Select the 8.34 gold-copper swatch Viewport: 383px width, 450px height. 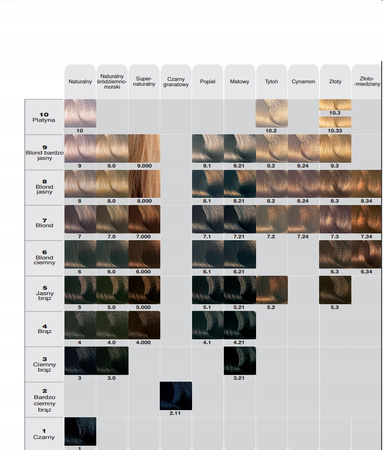(x=366, y=184)
